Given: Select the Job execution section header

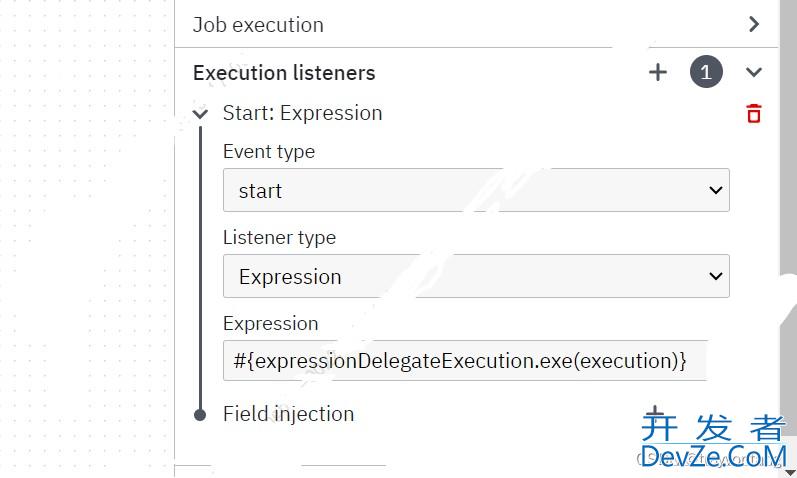Looking at the screenshot, I should (476, 24).
